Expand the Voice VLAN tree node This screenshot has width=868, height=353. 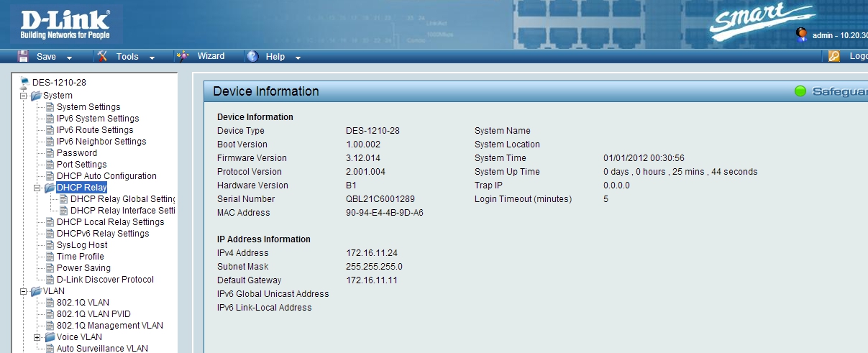37,336
